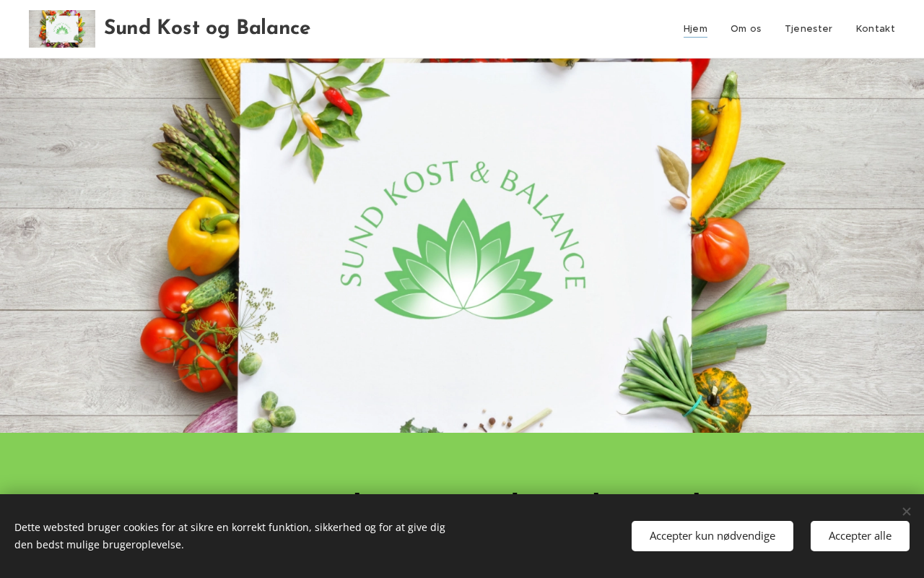Select Tjenester in the navigation

(x=808, y=29)
